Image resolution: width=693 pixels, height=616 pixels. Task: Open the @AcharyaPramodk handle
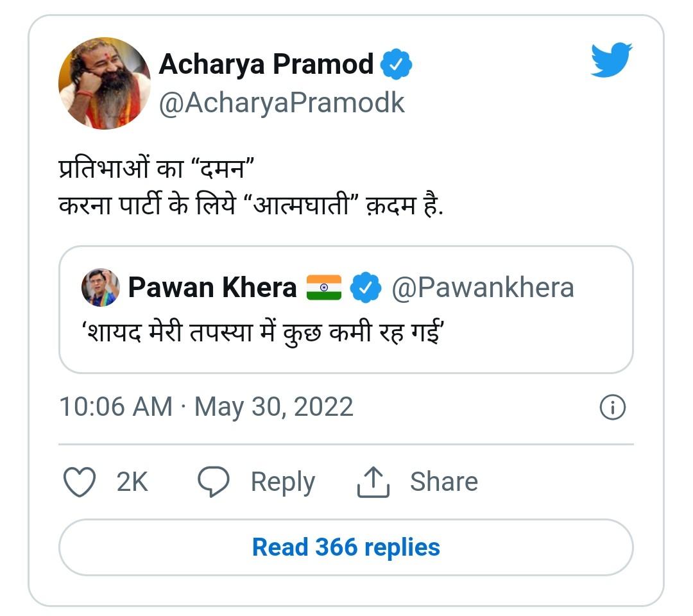pos(282,102)
